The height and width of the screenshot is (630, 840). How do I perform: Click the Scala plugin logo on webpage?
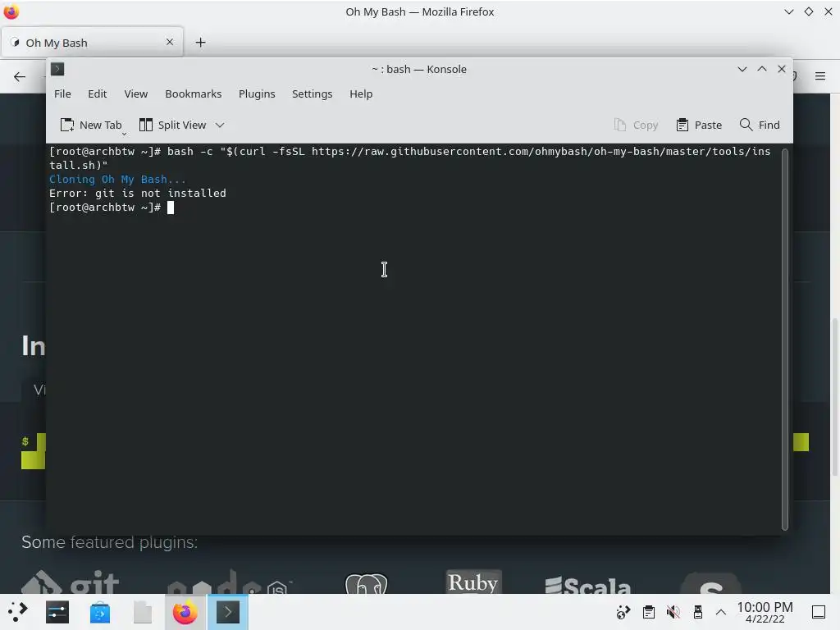tap(587, 584)
